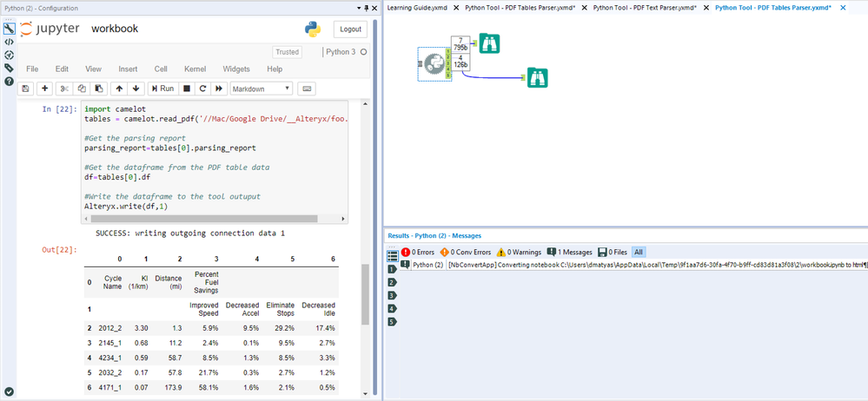Click the Jupyter logo
Screen dimensions: 868x401
click(x=50, y=30)
